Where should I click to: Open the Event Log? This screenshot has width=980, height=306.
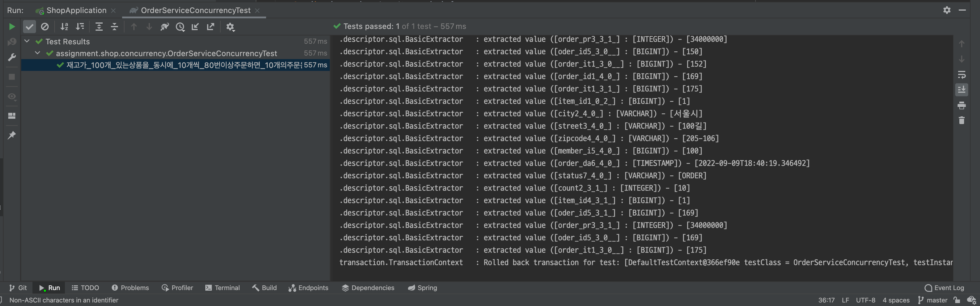coord(945,288)
